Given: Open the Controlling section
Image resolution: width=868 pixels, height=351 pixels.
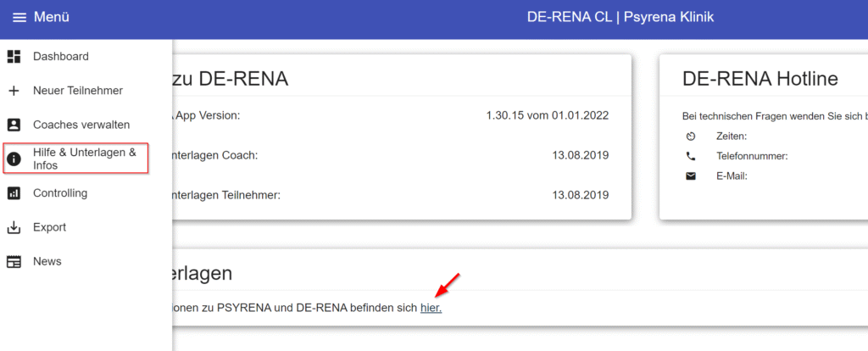Looking at the screenshot, I should click(60, 193).
